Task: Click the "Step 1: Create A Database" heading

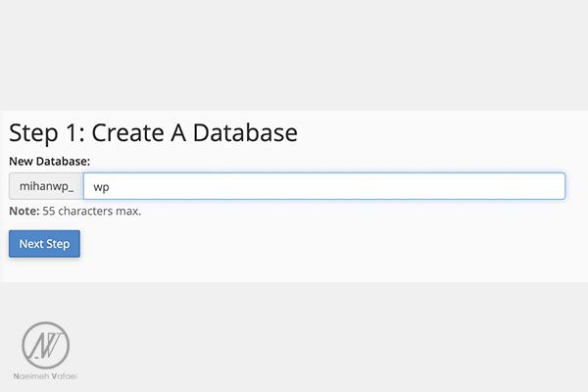Action: tap(153, 133)
